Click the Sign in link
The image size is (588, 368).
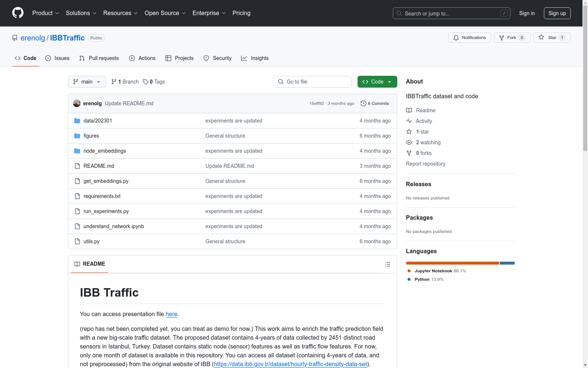527,13
